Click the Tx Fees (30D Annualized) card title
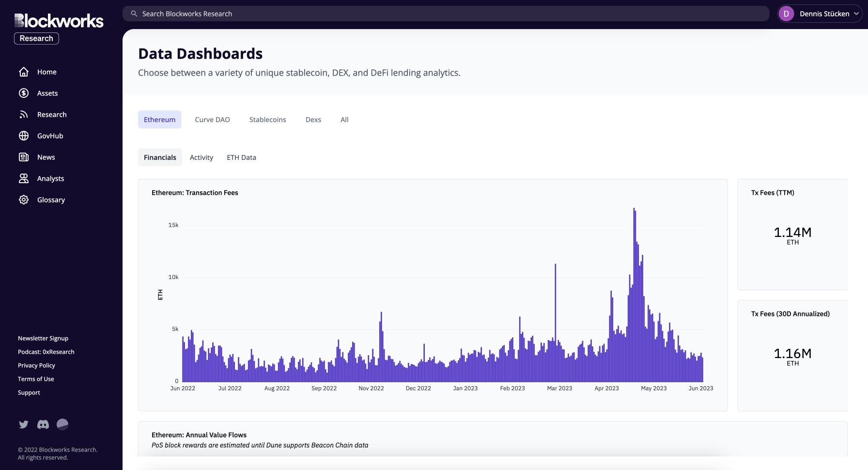This screenshot has height=470, width=868. click(x=790, y=313)
